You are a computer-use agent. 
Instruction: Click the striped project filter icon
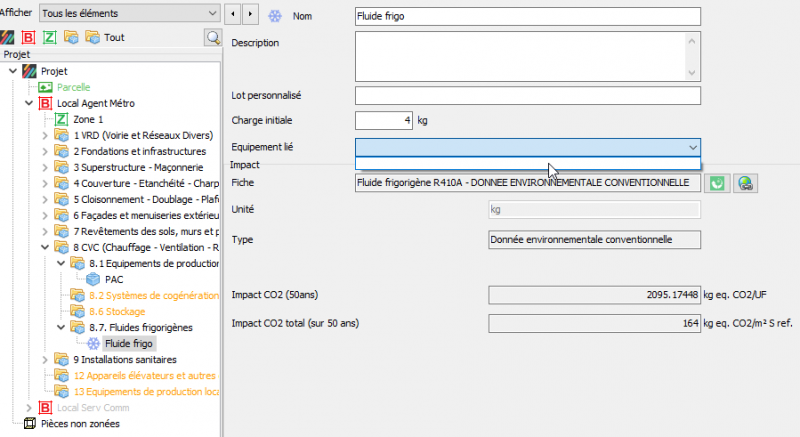click(x=9, y=37)
